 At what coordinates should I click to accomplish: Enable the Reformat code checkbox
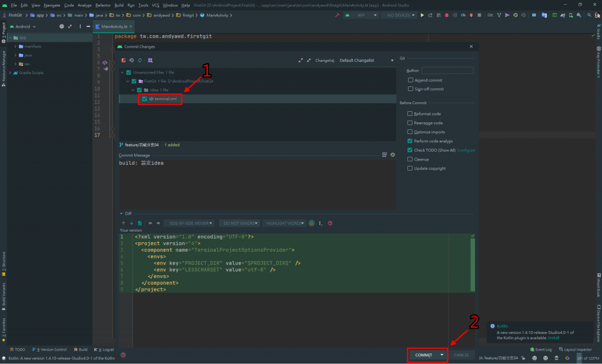pos(410,113)
